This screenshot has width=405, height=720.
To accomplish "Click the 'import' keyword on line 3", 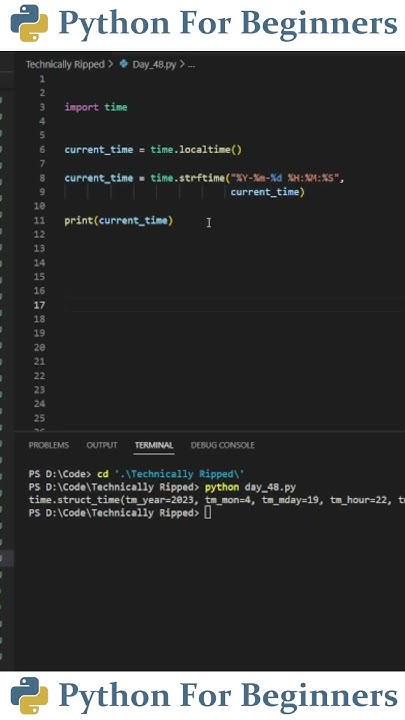I will pyautogui.click(x=81, y=107).
